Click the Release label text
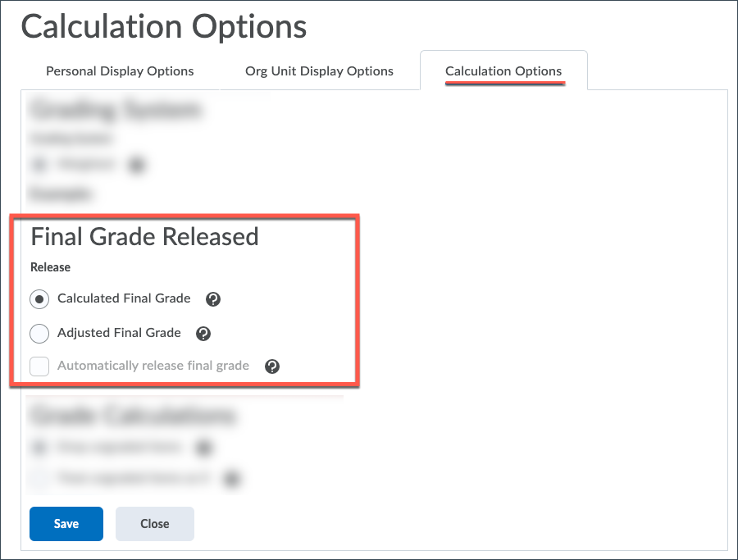The width and height of the screenshot is (738, 560). coord(51,267)
